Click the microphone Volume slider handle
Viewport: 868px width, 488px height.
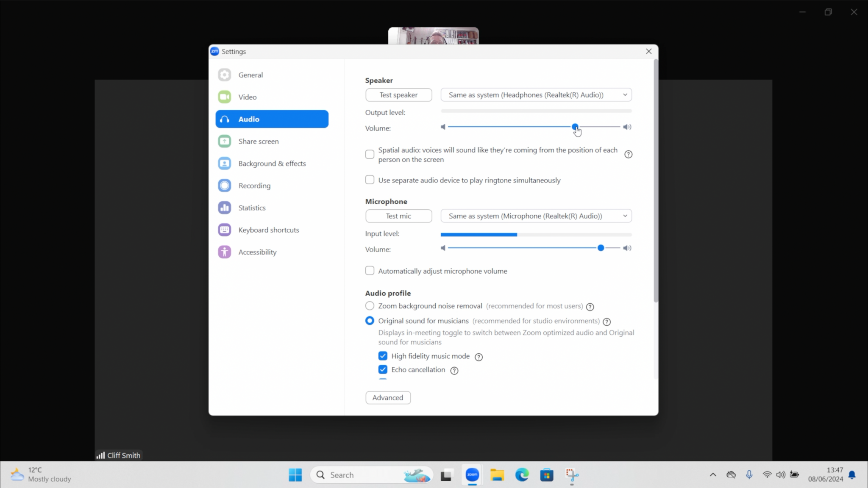coord(601,248)
